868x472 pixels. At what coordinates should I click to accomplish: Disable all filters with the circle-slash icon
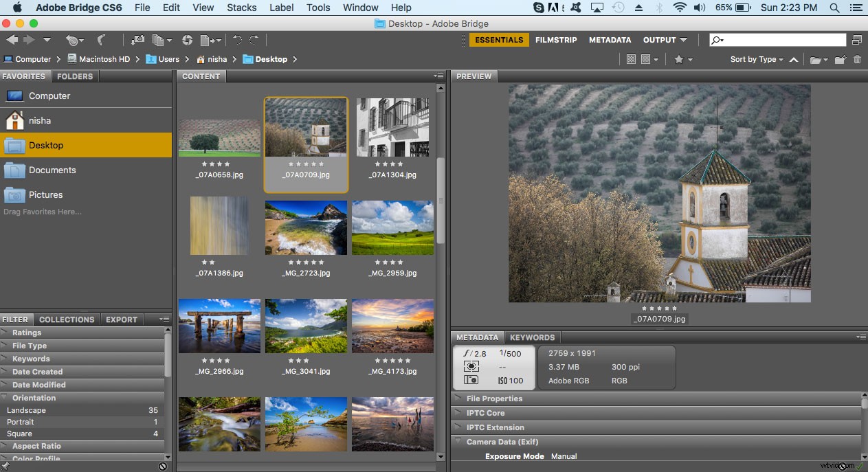(x=162, y=467)
